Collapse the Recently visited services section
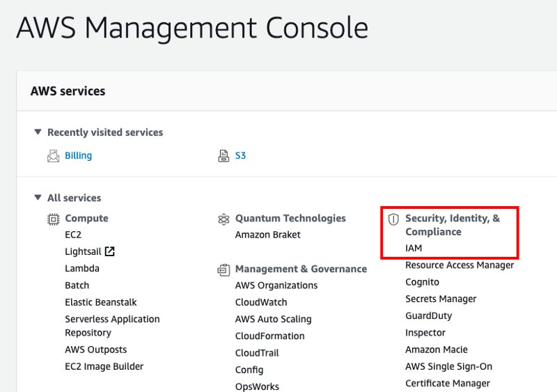The width and height of the screenshot is (557, 392). 38,132
